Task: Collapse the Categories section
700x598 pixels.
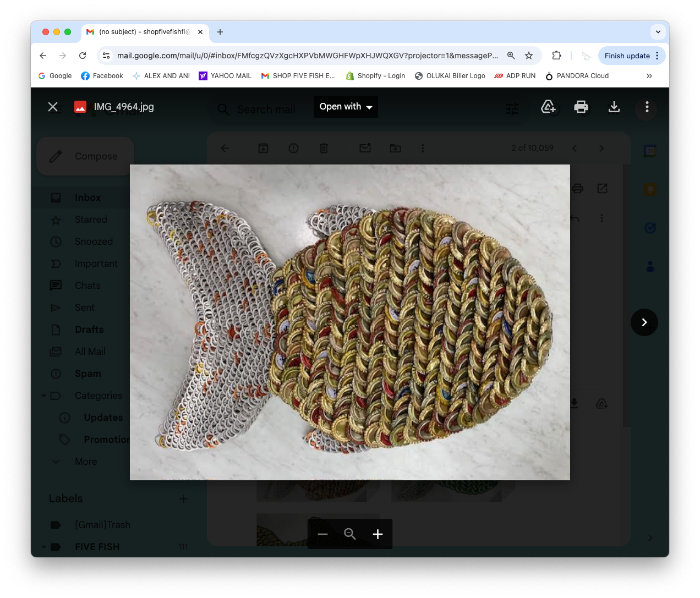Action: (x=43, y=396)
